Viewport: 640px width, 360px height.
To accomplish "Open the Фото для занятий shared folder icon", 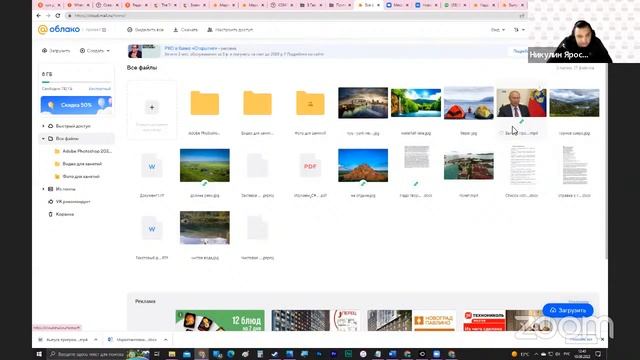I will tap(310, 103).
